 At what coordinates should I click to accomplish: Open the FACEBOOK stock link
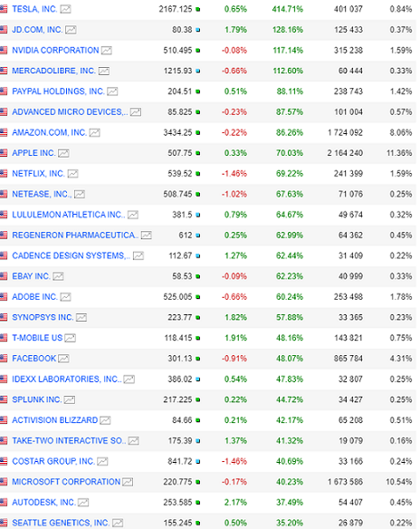pyautogui.click(x=34, y=359)
